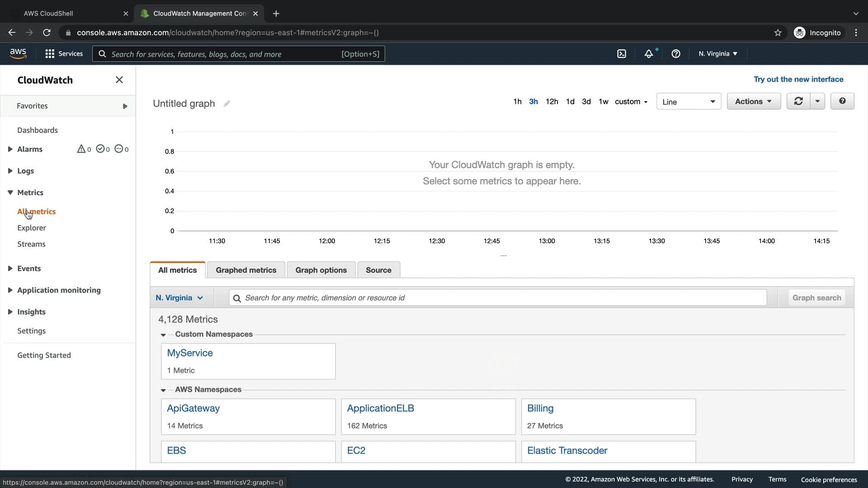Open the Services grid menu
The height and width of the screenshot is (488, 868).
[50, 54]
